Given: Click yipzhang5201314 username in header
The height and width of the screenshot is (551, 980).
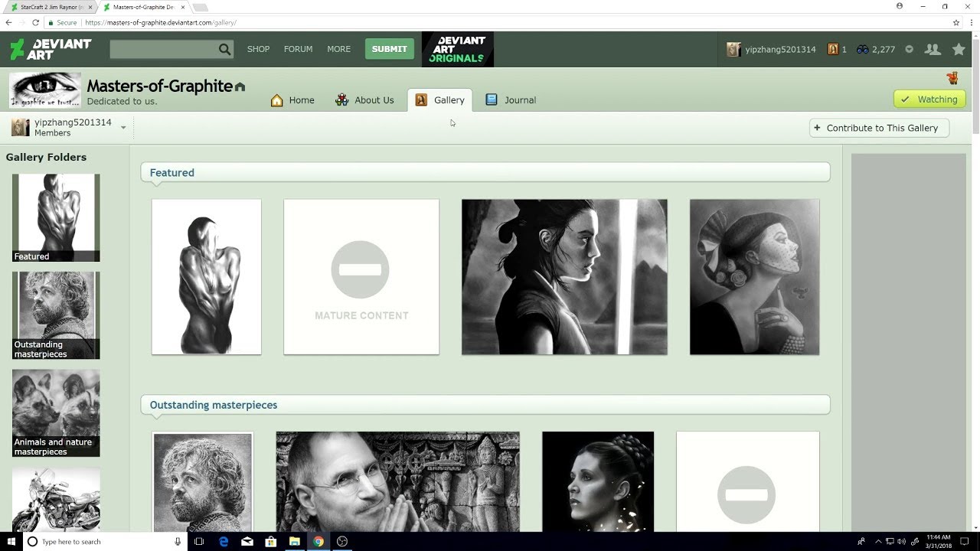Looking at the screenshot, I should coord(780,49).
